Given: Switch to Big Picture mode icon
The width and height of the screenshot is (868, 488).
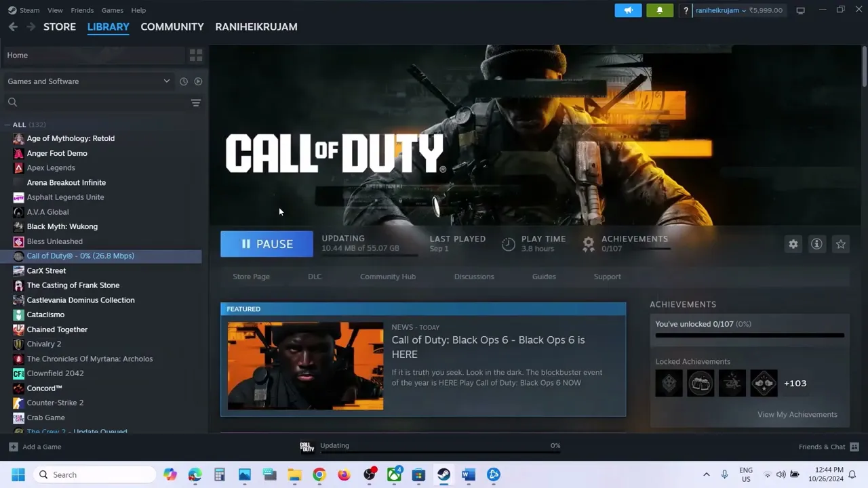Looking at the screenshot, I should click(x=800, y=10).
